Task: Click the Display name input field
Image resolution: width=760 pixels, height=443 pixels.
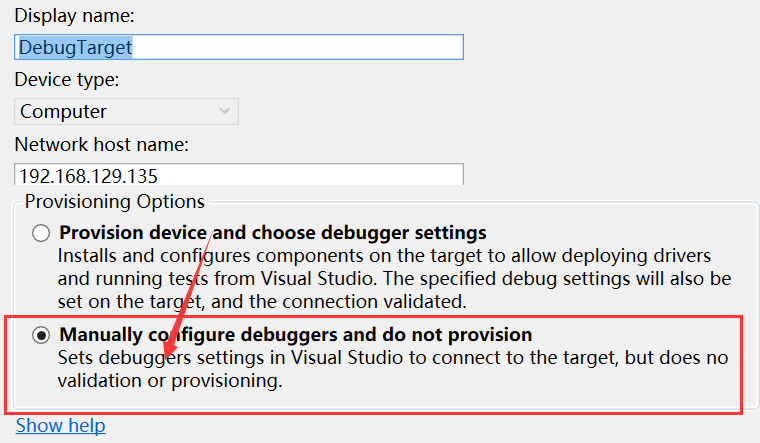Action: click(239, 47)
